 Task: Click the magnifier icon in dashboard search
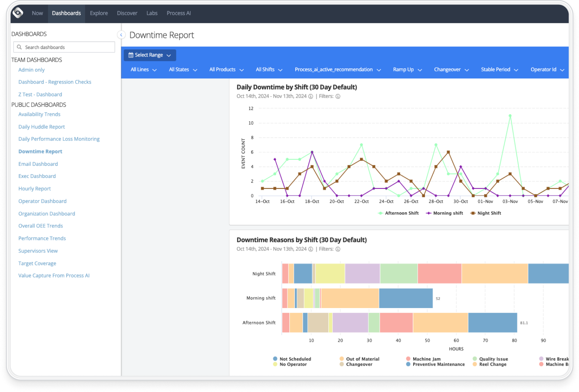pyautogui.click(x=19, y=47)
